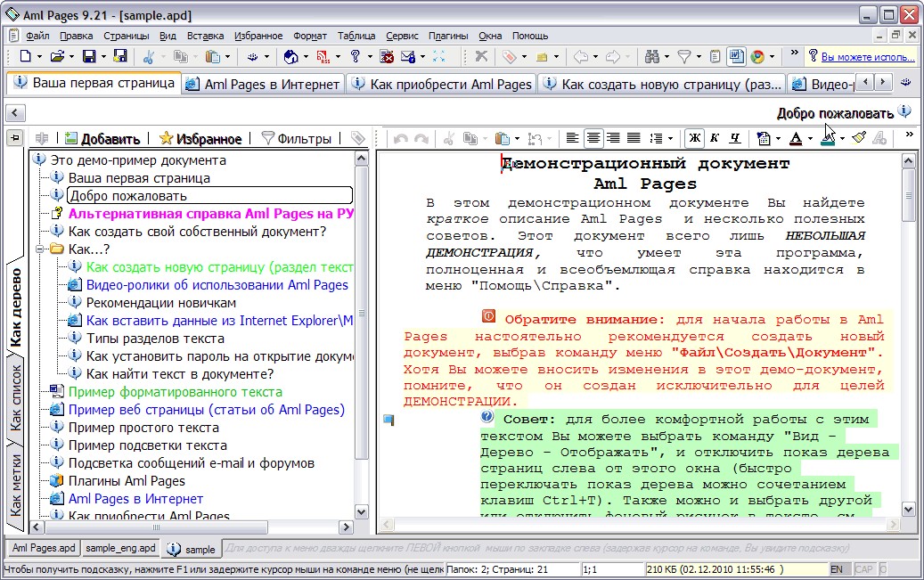Change font color with the red A button
This screenshot has width=924, height=580.
(x=796, y=138)
